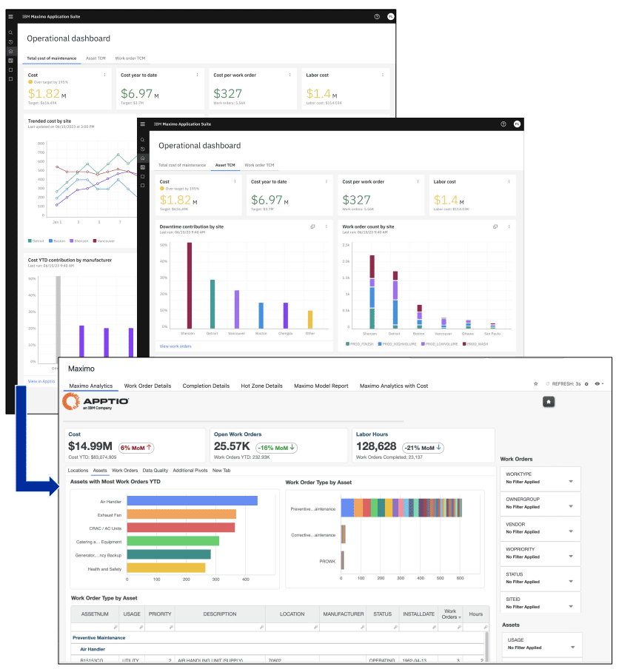619x672 pixels.
Task: Toggle the eye view-options icon
Action: (597, 384)
